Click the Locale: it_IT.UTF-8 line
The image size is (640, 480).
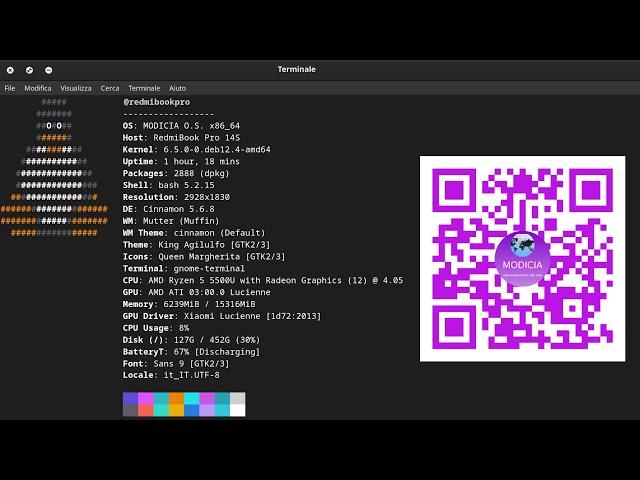pos(171,375)
